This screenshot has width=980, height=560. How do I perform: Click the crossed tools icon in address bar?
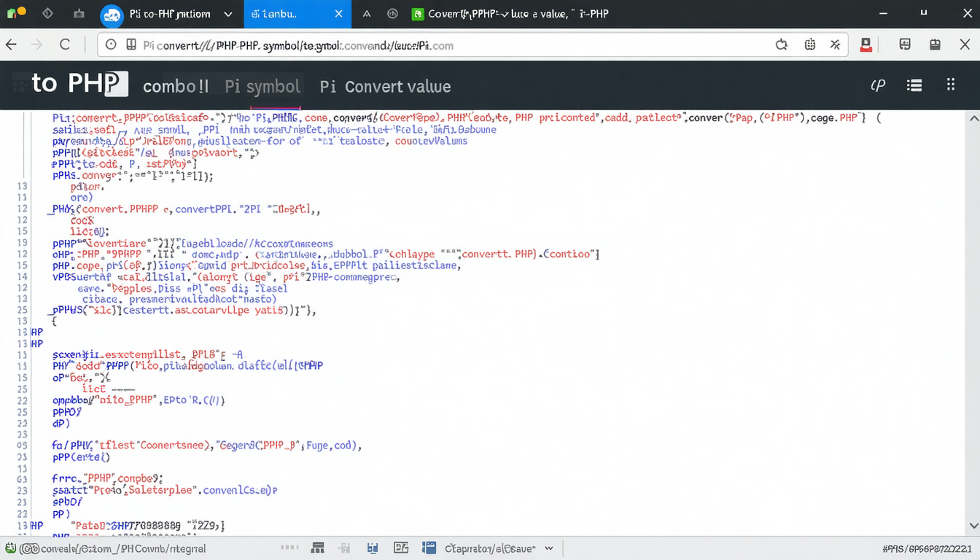(x=836, y=44)
